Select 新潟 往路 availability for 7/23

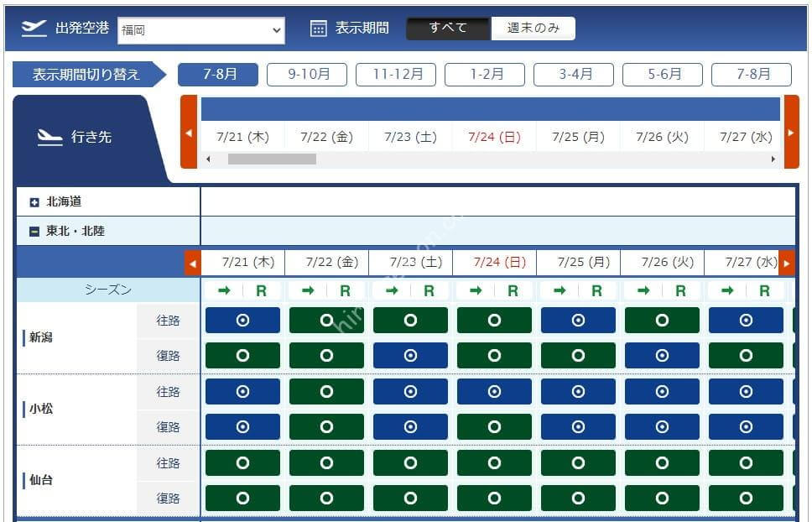[410, 320]
